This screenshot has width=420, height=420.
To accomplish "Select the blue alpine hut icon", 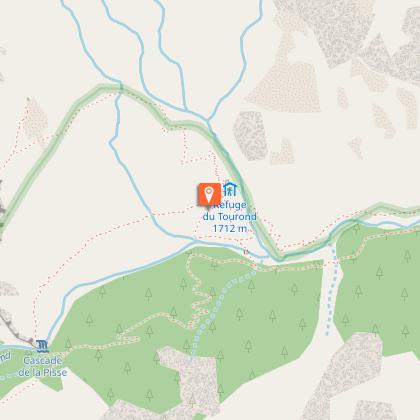I will point(230,189).
